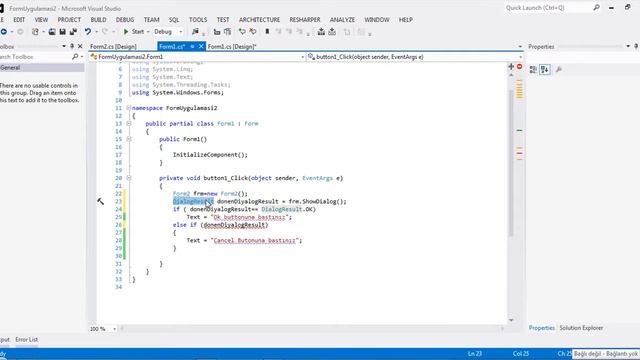
Task: Click the Save Form1.cs icon
Action: point(62,32)
